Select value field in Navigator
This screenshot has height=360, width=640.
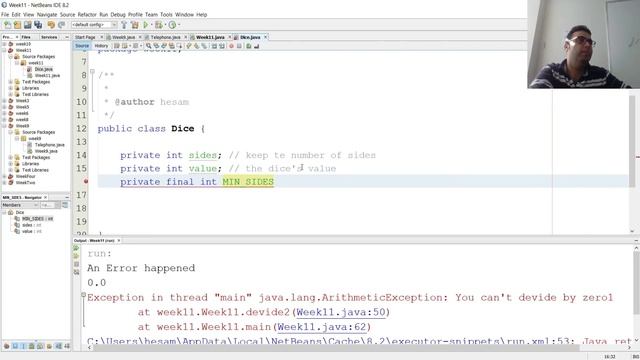click(32, 231)
